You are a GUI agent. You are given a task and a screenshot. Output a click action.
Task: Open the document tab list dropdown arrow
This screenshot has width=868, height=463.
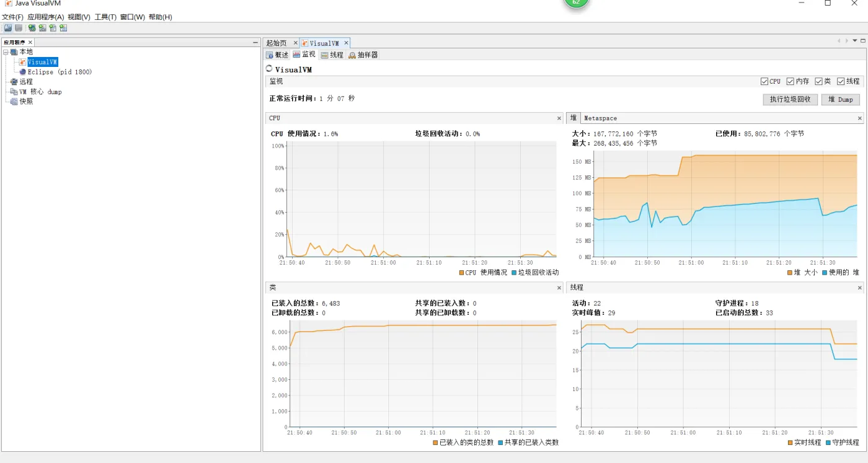[x=854, y=41]
